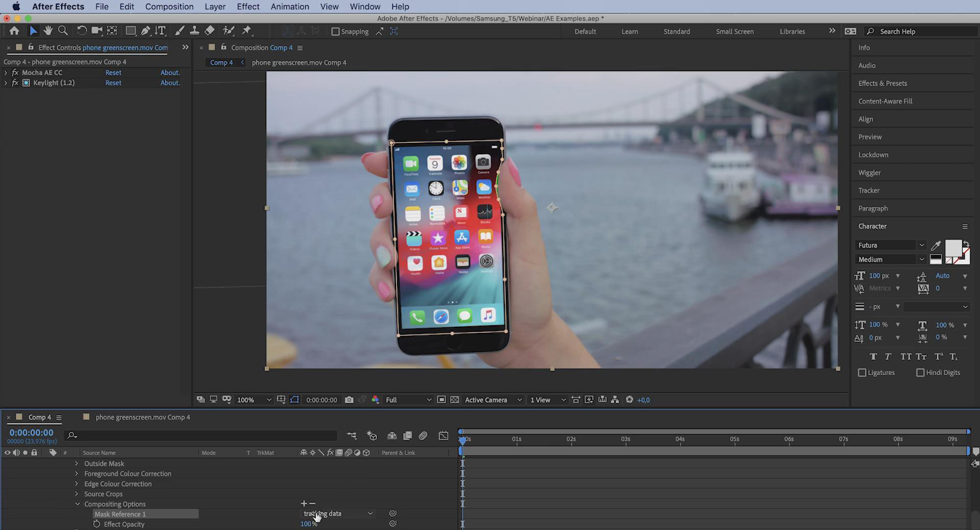The image size is (980, 530).
Task: Enable the Ligatures checkbox
Action: coord(862,373)
